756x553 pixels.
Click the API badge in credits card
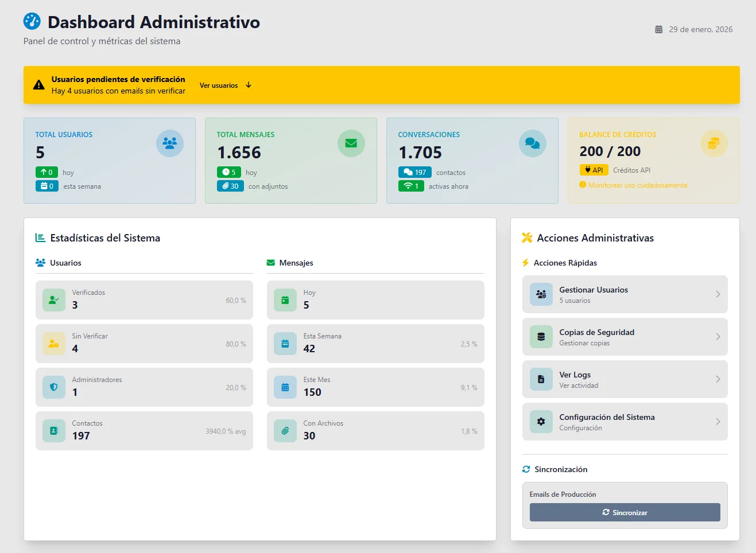tap(594, 170)
